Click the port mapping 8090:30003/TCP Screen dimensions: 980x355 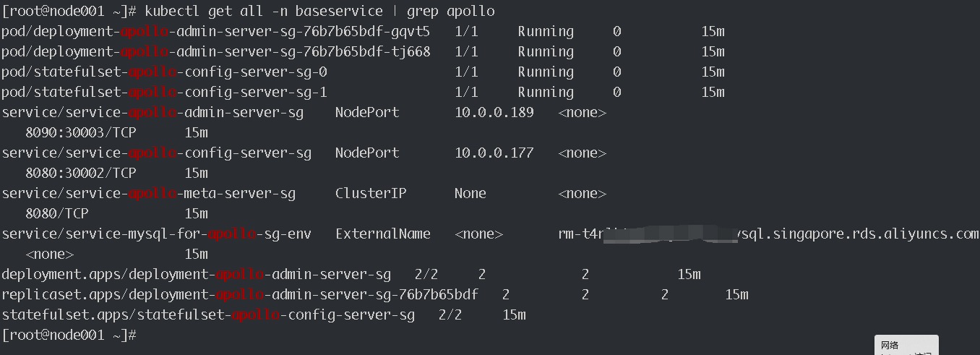pos(80,132)
